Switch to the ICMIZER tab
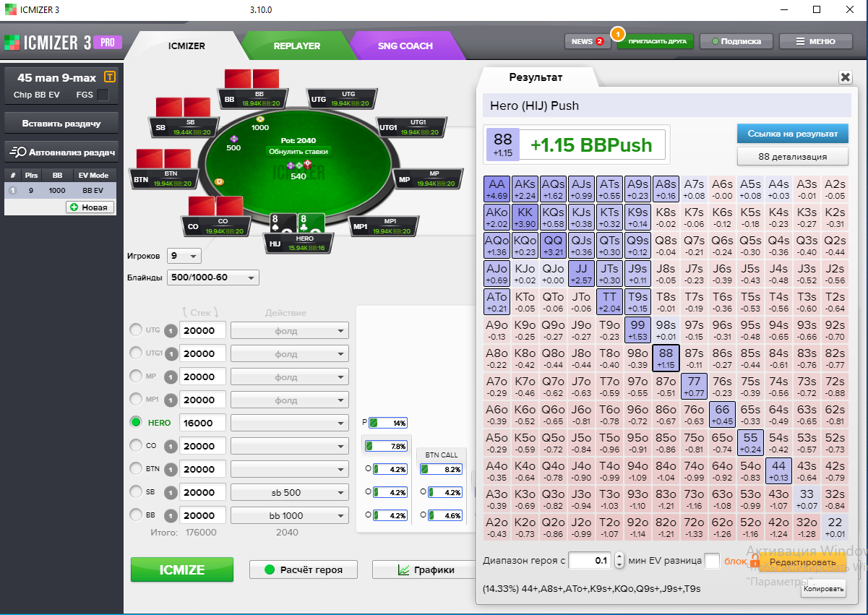The width and height of the screenshot is (868, 615). point(186,46)
